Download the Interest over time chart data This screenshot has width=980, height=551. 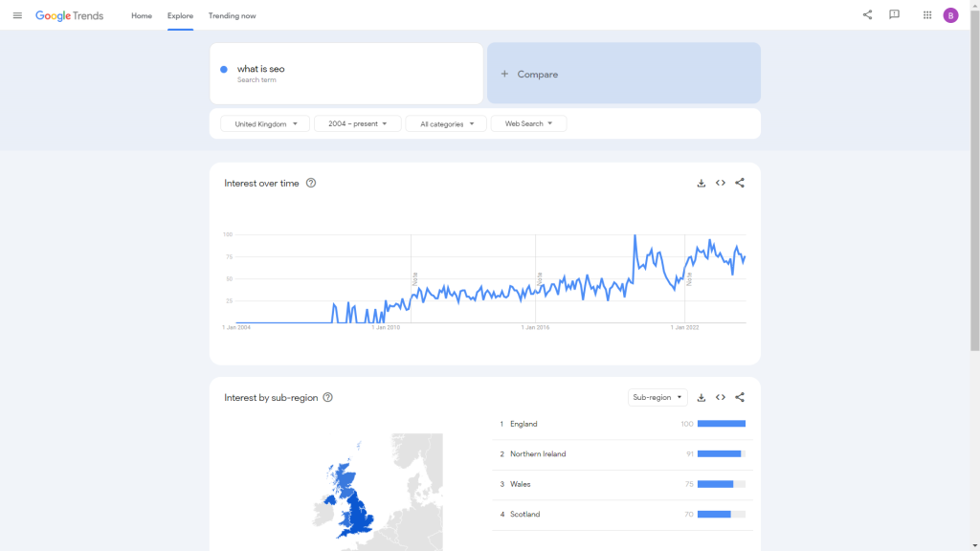702,182
